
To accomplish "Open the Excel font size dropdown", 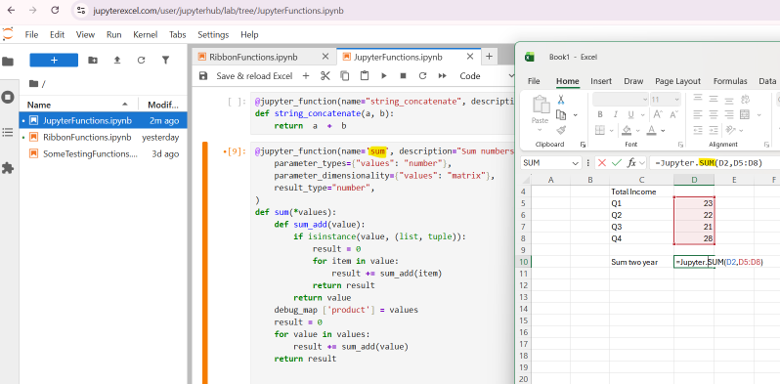I will click(x=677, y=99).
